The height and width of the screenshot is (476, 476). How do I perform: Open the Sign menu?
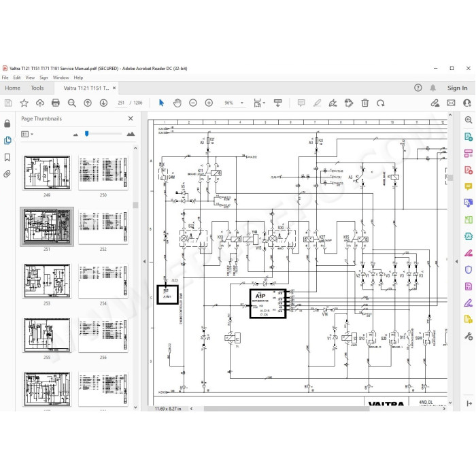click(x=44, y=78)
